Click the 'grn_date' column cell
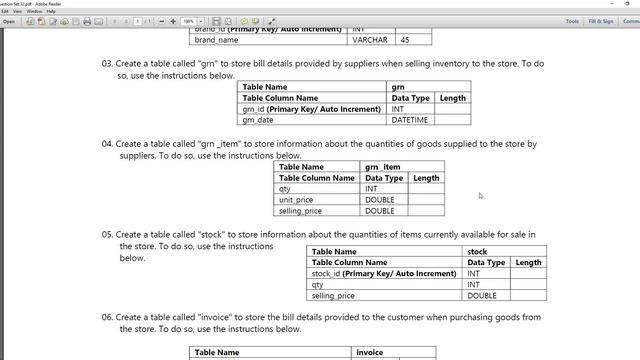 tap(311, 120)
